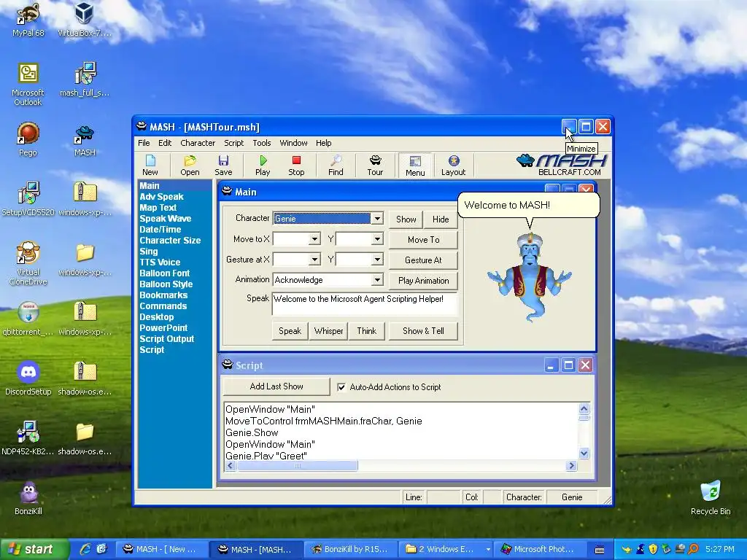
Task: Expand the Character dropdown showing Genie
Action: click(x=377, y=219)
